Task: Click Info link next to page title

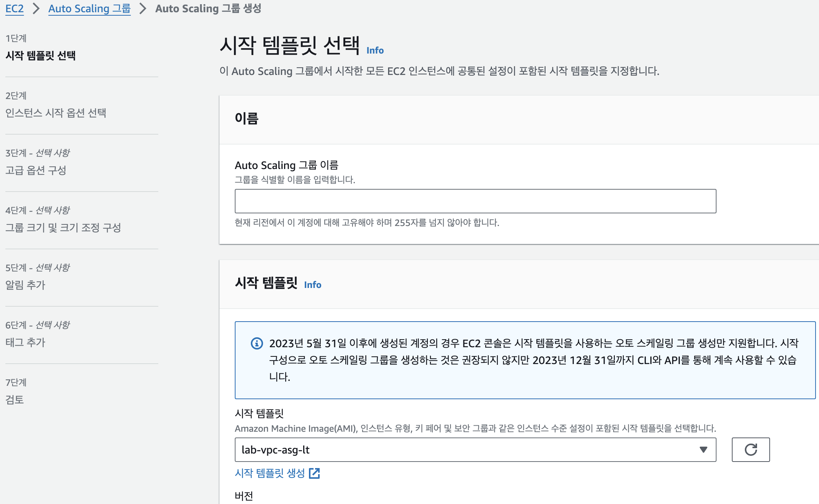Action: [375, 50]
